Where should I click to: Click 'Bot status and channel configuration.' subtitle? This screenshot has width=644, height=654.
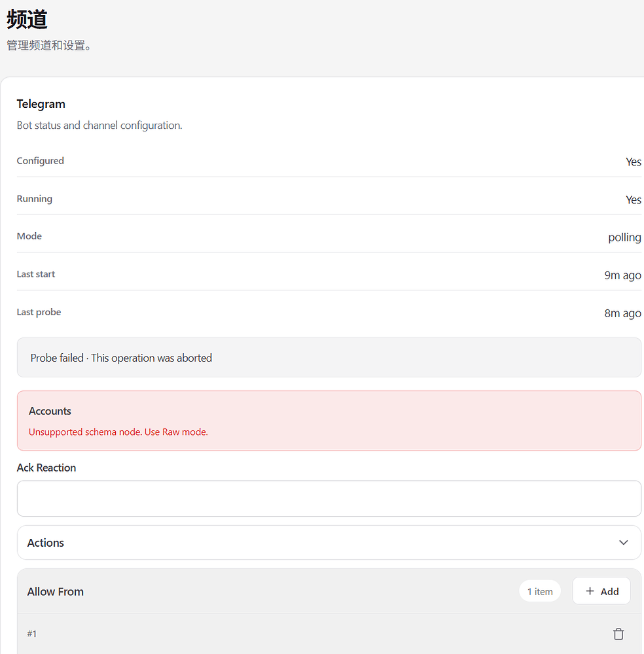(x=99, y=125)
